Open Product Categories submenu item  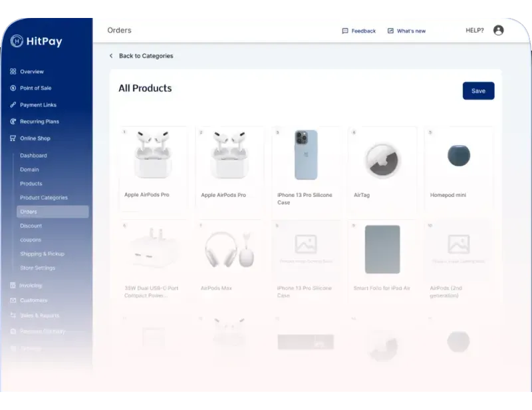click(44, 198)
